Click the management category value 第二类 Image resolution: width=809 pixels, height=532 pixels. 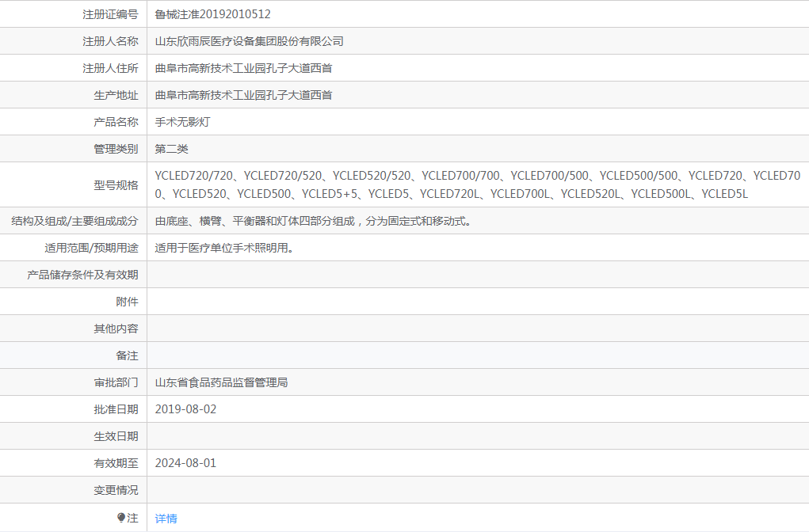point(171,149)
